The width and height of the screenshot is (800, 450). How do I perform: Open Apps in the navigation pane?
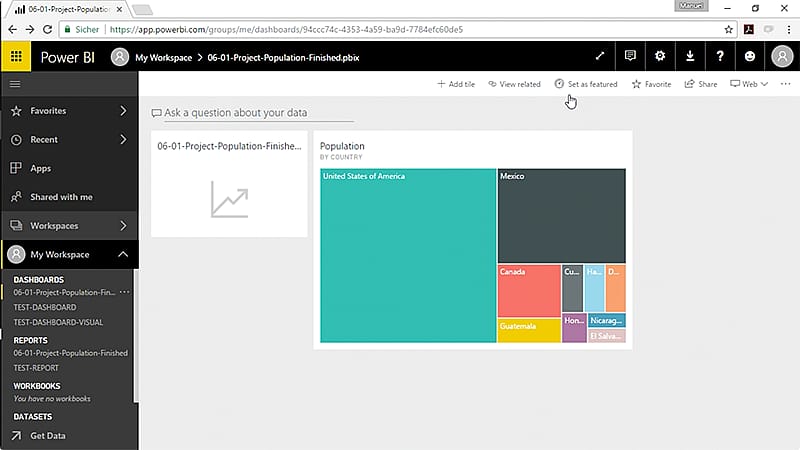[x=40, y=168]
